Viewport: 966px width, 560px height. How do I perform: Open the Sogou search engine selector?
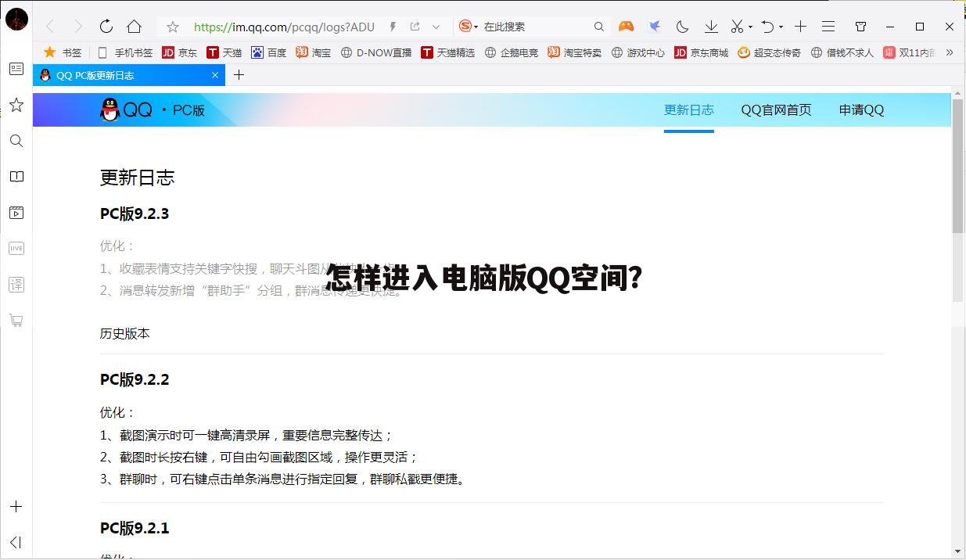(468, 26)
